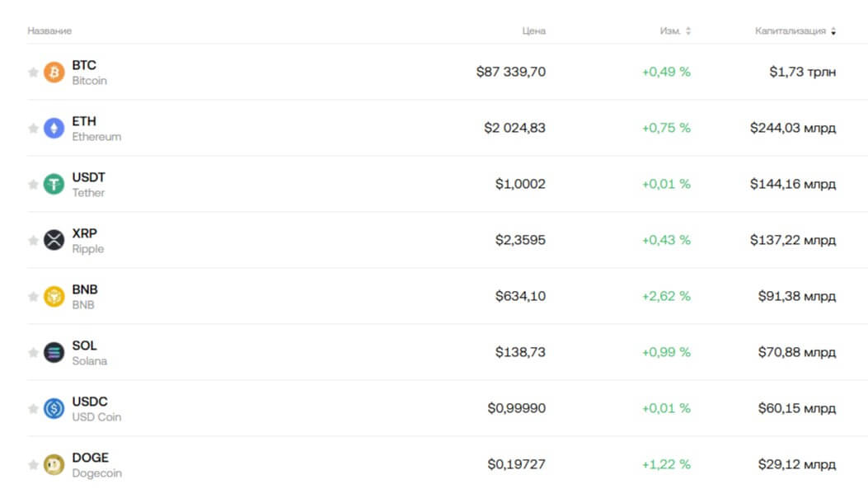
Task: Click BNB market cap $91,38 млрд
Action: (x=796, y=297)
